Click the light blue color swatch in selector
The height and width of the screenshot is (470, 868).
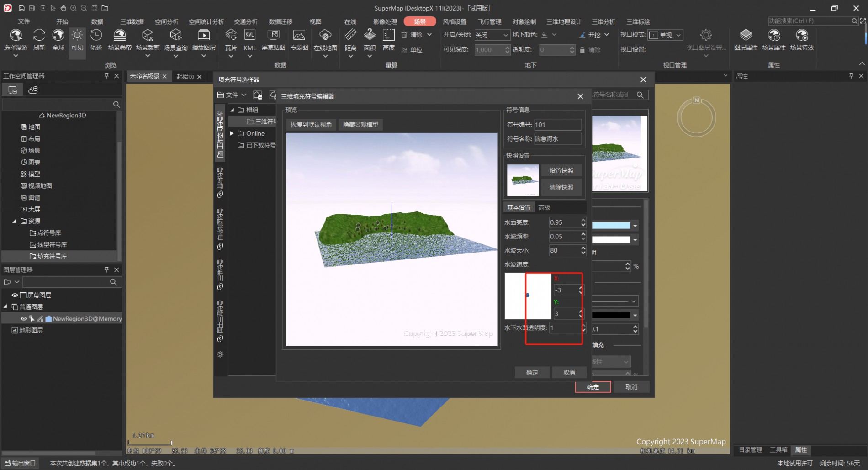click(611, 226)
